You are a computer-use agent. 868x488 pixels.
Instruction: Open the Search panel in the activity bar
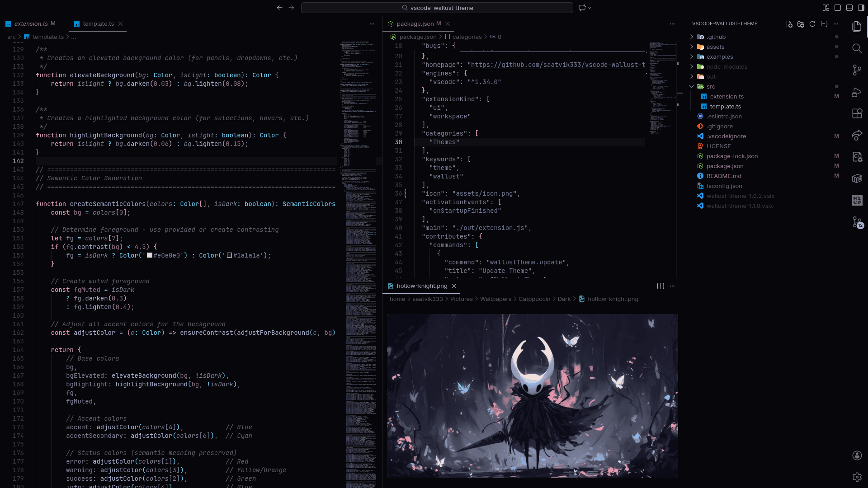coord(857,48)
